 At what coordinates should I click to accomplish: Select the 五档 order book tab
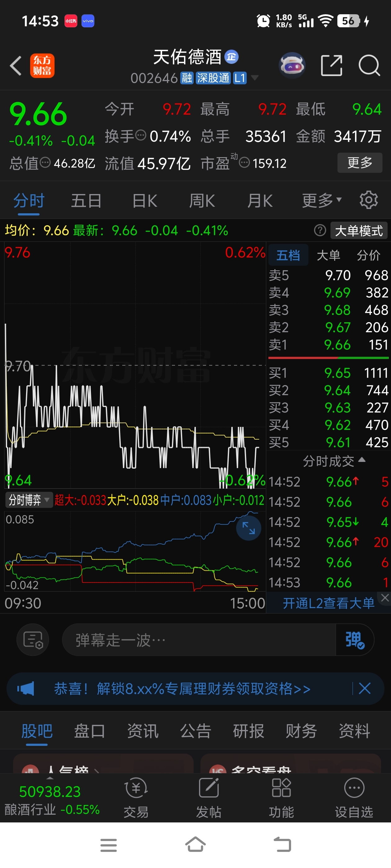pos(288,255)
